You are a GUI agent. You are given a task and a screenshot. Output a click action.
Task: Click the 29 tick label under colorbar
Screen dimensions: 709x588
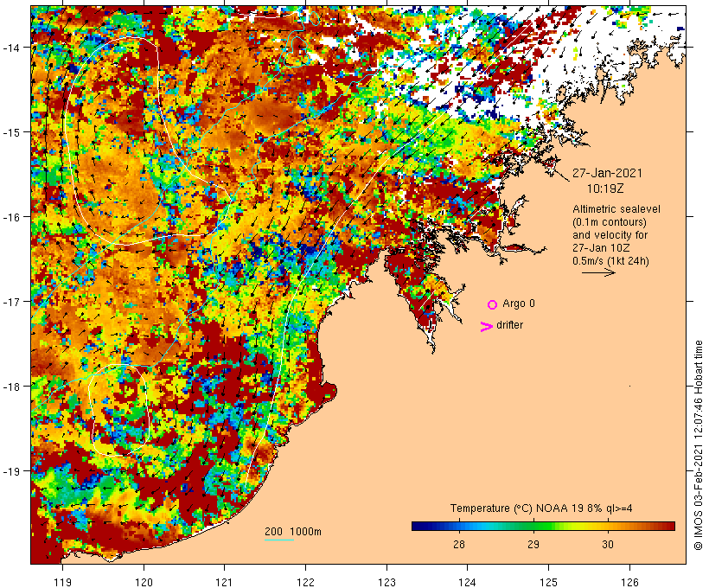pos(533,544)
